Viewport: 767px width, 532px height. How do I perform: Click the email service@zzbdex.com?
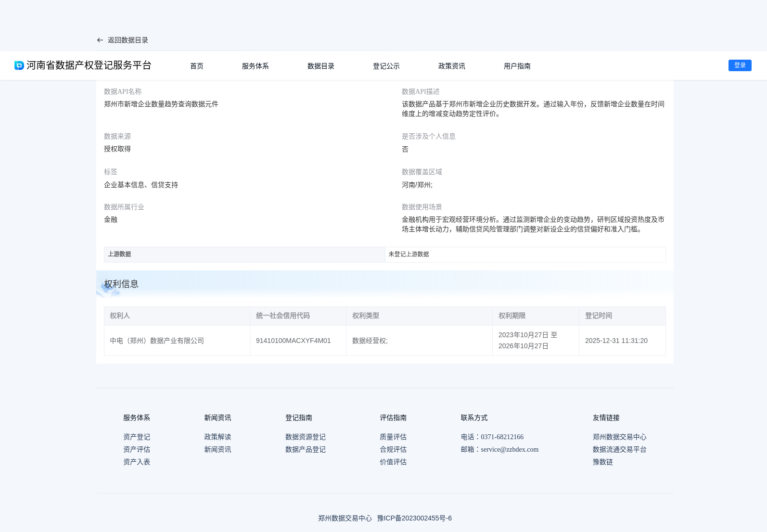click(x=510, y=449)
